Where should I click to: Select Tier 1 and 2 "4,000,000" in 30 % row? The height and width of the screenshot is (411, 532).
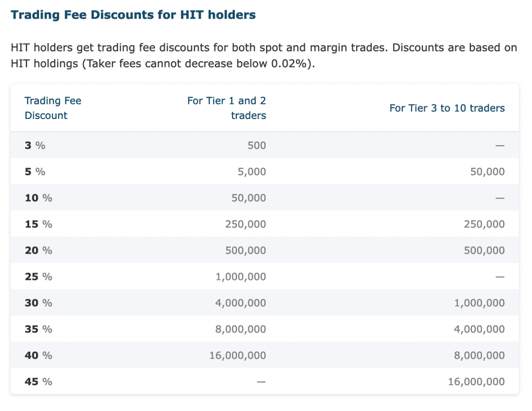(x=241, y=302)
